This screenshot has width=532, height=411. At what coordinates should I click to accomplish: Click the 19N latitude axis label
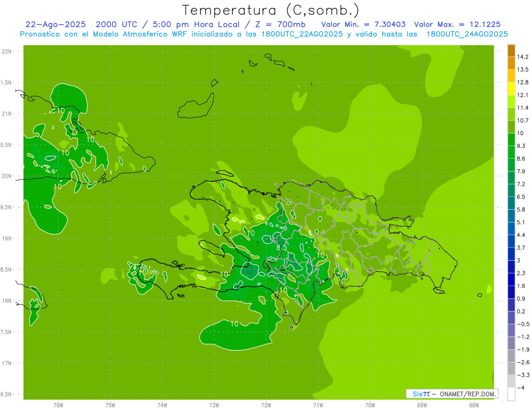[7, 239]
